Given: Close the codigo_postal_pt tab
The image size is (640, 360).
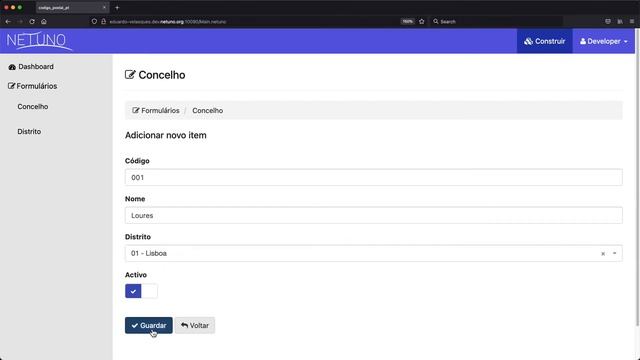Looking at the screenshot, I should click(104, 7).
